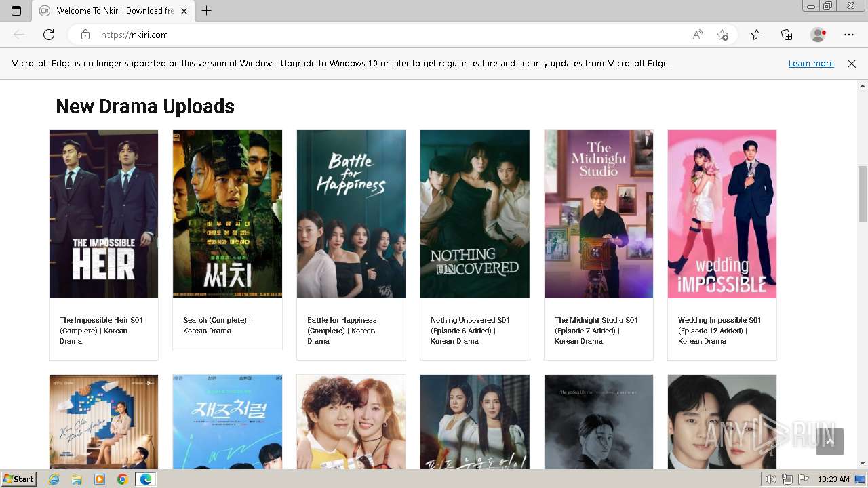The height and width of the screenshot is (488, 868).
Task: Switch to Microsoft Edge taskbar button
Action: 146,479
